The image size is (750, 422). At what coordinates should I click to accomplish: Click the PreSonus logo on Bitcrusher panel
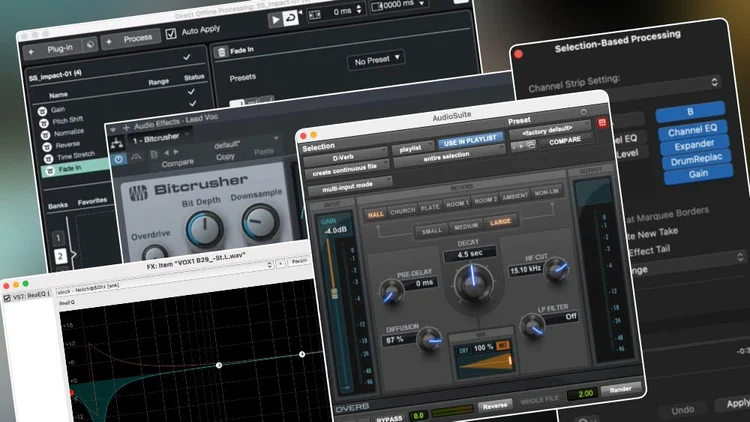[139, 193]
